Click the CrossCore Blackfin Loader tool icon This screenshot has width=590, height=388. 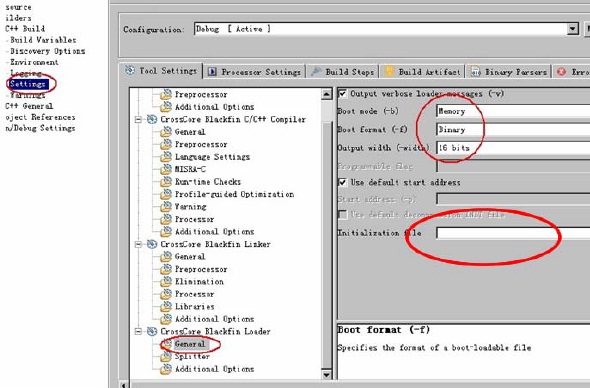(x=152, y=332)
